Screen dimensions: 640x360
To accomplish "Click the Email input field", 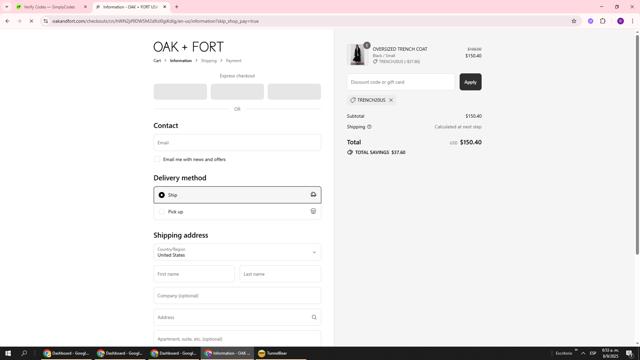I will pyautogui.click(x=237, y=142).
